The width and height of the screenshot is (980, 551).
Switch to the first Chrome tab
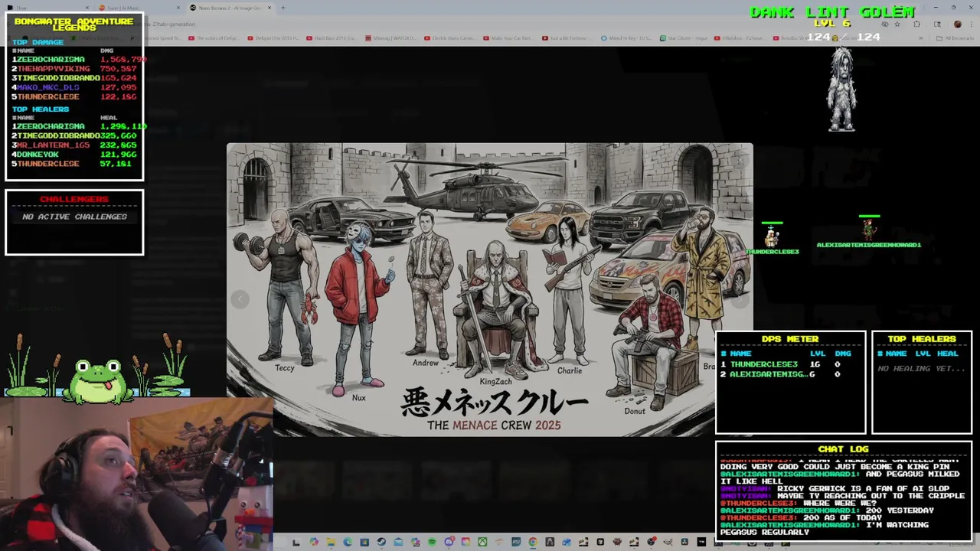(x=47, y=8)
